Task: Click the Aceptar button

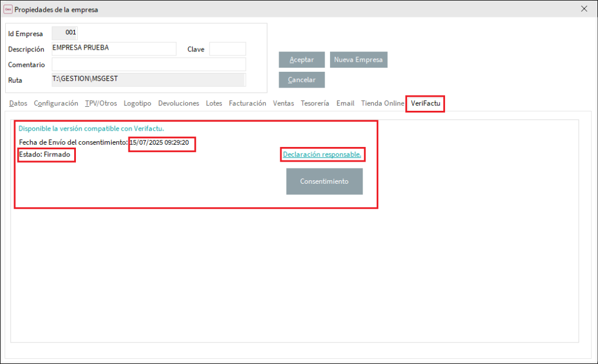Action: (x=302, y=60)
